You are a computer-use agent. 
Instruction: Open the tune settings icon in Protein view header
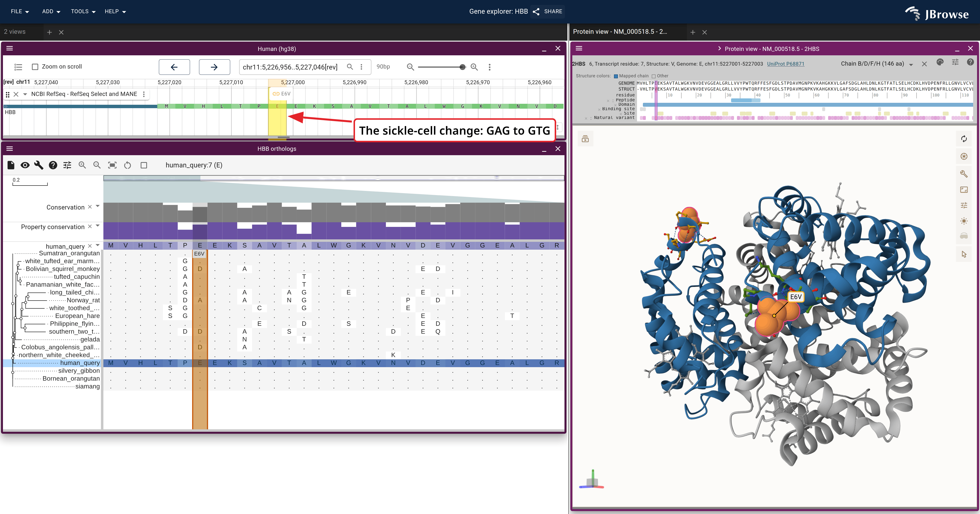955,62
